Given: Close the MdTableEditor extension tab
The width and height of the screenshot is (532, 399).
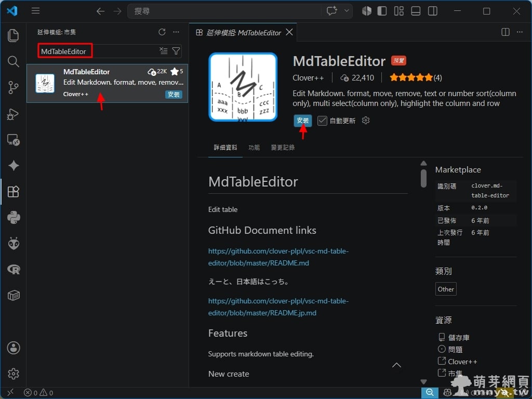Looking at the screenshot, I should (289, 32).
